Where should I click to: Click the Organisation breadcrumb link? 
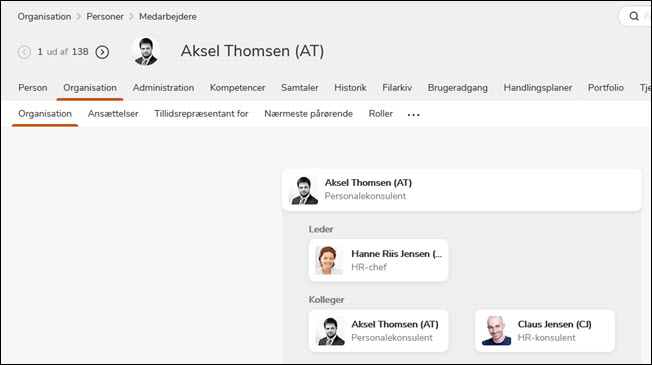[x=44, y=17]
